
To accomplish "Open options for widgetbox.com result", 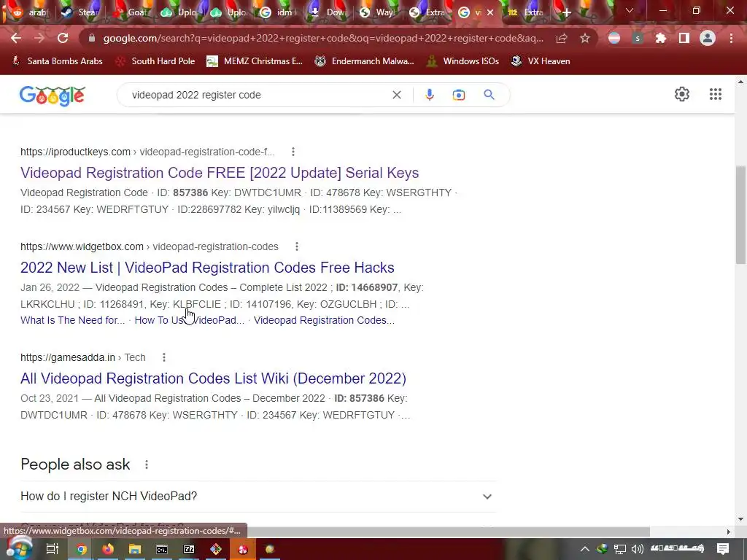I will [x=297, y=246].
